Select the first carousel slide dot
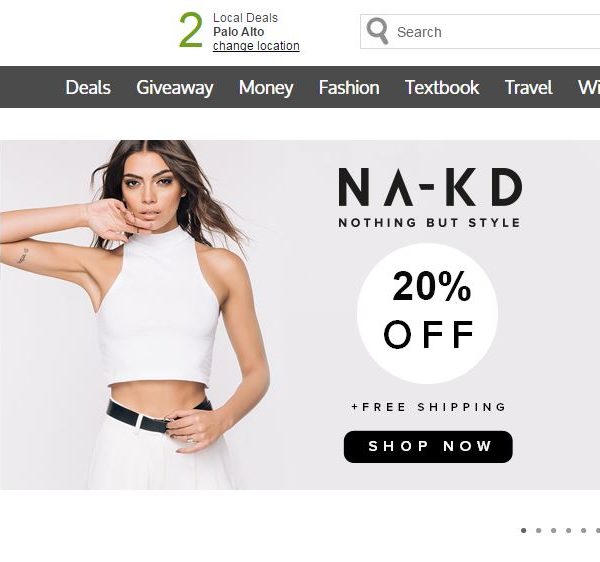600x562 pixels. coord(523,530)
